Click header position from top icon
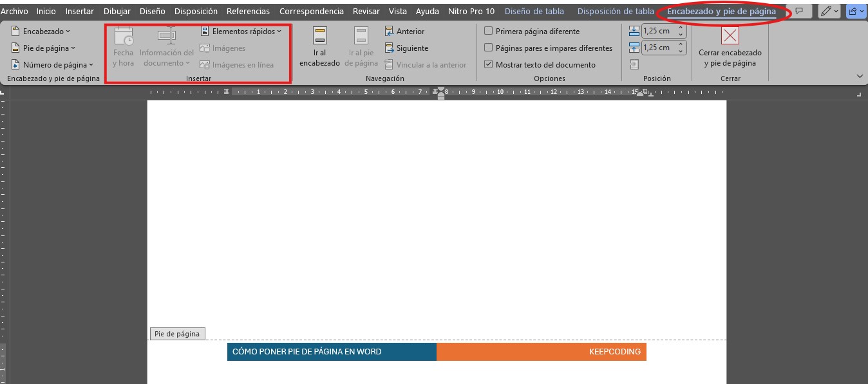This screenshot has width=868, height=384. pyautogui.click(x=634, y=31)
